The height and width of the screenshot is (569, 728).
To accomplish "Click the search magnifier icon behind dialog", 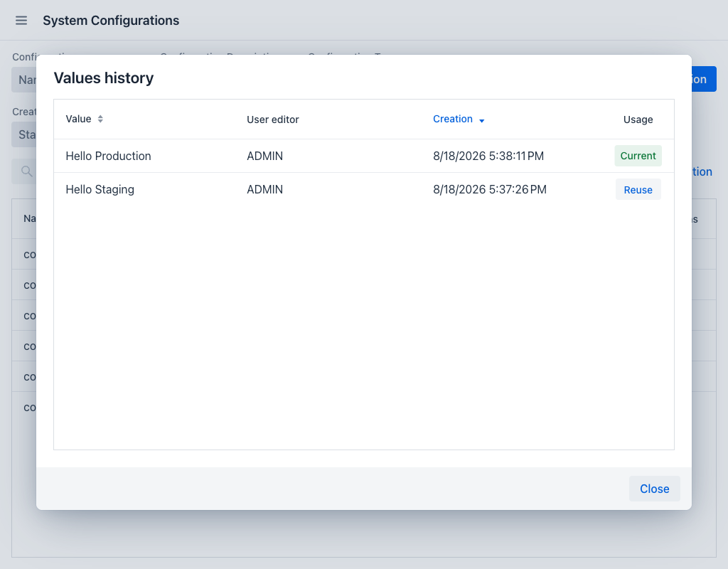I will (x=27, y=171).
